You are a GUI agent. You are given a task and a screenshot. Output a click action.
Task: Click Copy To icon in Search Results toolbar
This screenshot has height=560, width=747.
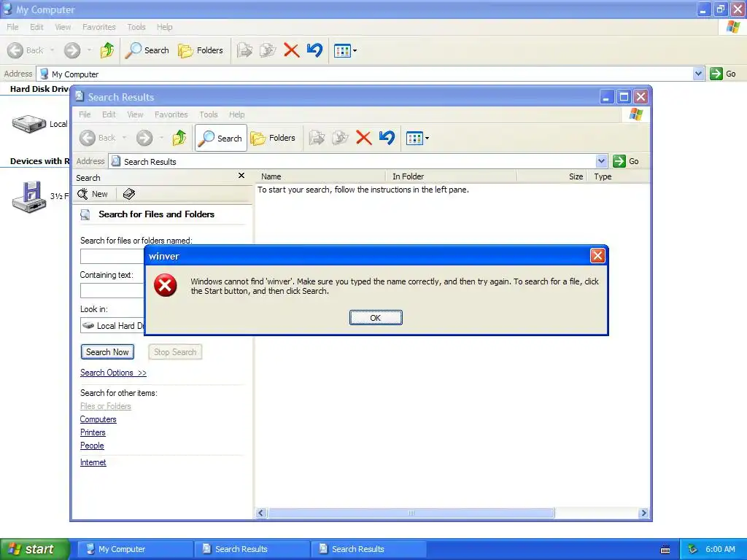340,138
